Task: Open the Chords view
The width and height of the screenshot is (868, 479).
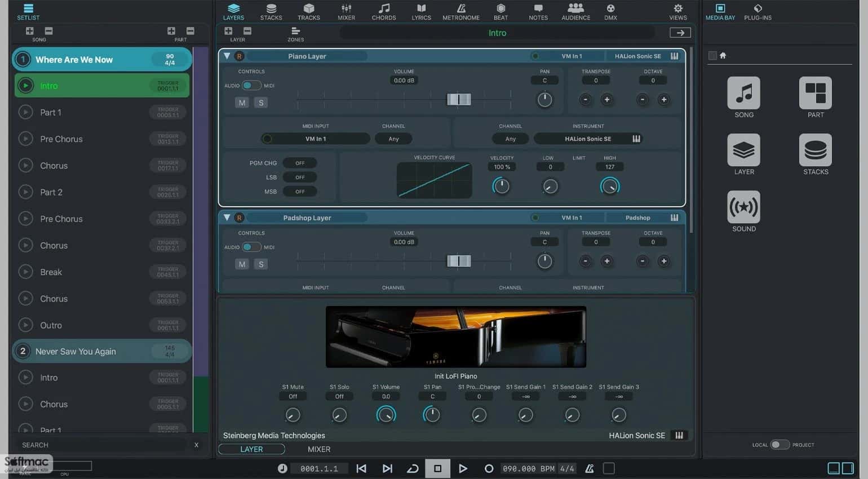Action: coord(384,12)
